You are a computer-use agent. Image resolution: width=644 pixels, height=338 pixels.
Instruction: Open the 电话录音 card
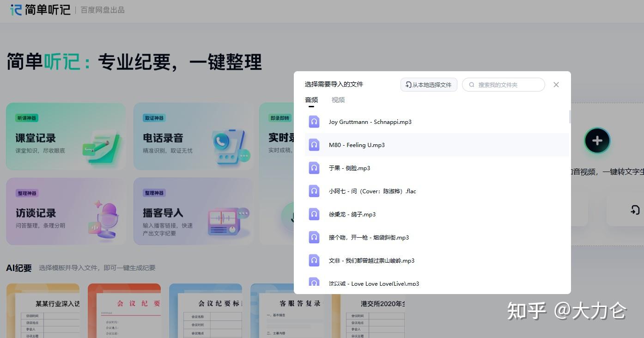[193, 136]
